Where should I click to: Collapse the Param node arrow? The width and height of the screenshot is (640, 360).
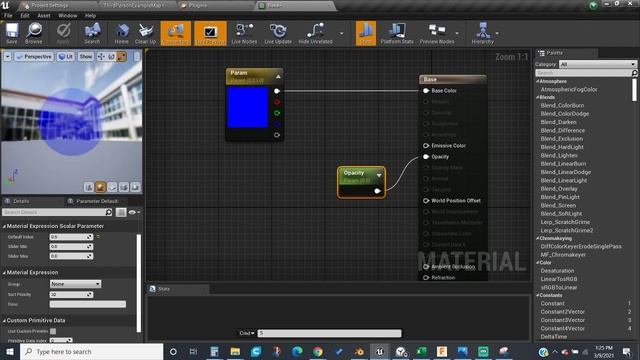coord(278,76)
